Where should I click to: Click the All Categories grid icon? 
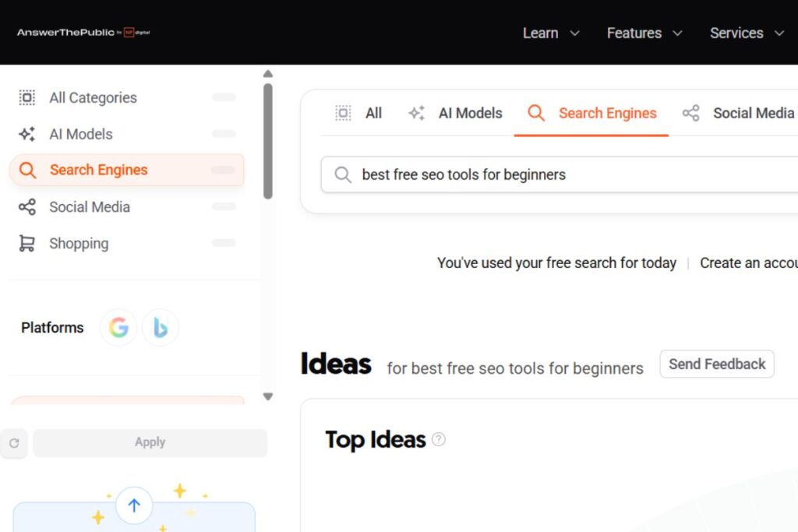26,97
